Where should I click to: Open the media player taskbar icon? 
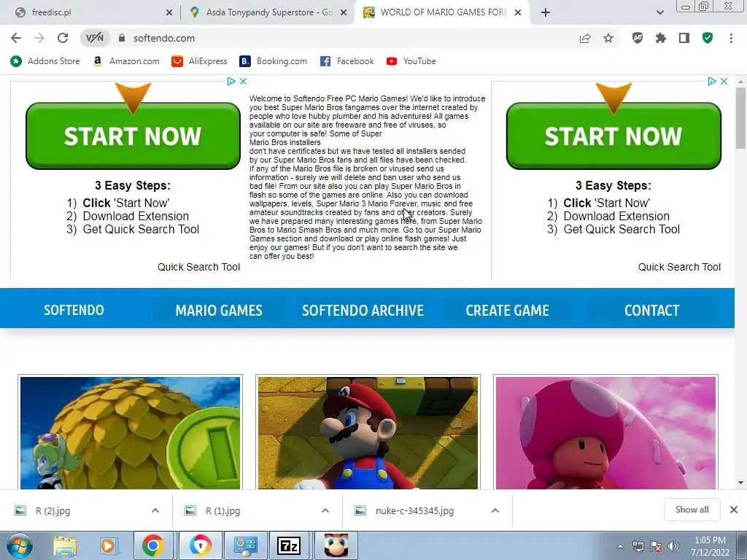[x=108, y=545]
